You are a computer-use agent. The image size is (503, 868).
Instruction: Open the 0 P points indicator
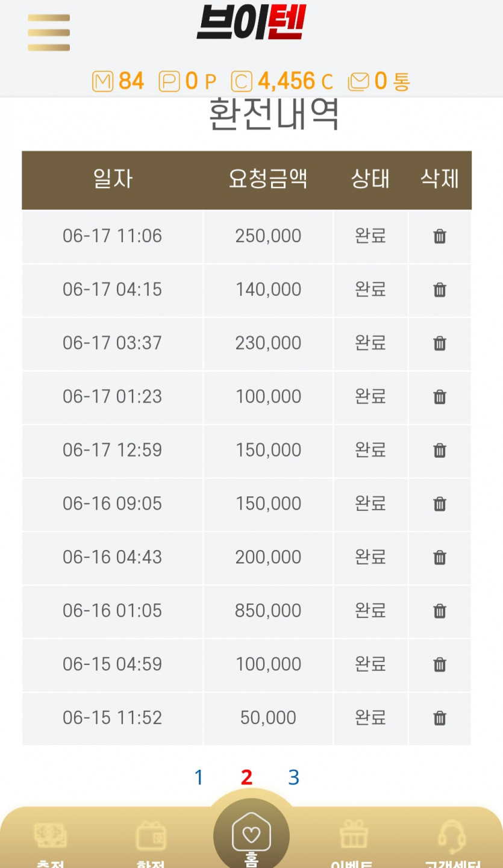pos(187,81)
